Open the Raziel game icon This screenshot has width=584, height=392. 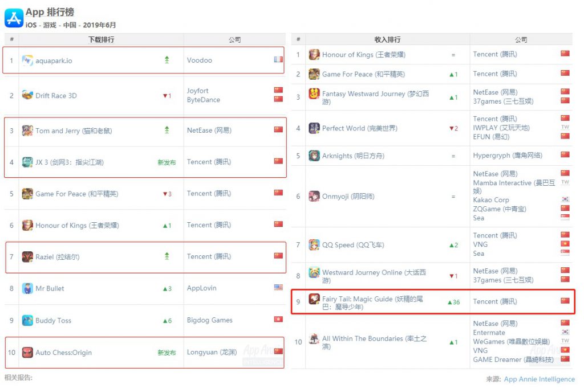click(27, 256)
